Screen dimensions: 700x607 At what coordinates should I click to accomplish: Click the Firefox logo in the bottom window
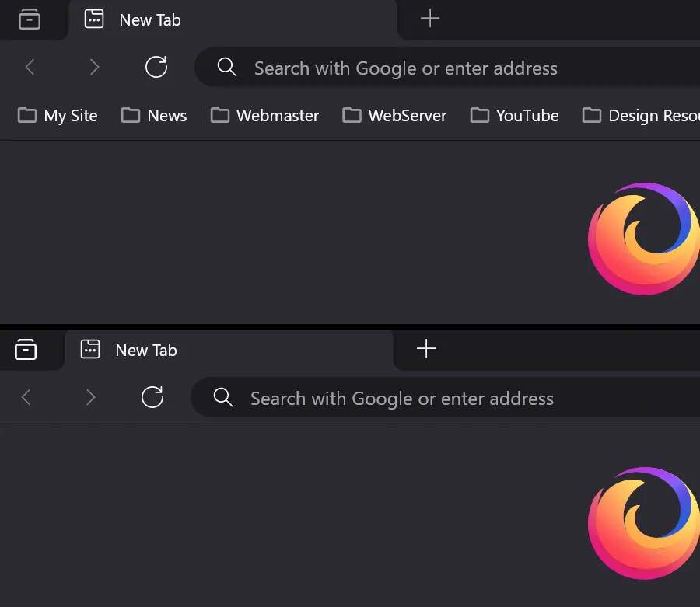point(643,522)
